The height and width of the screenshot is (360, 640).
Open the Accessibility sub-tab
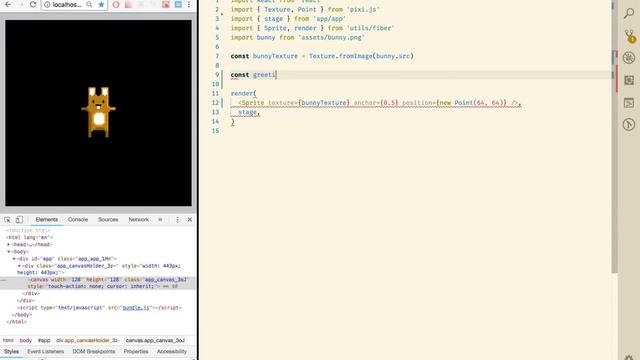pos(172,351)
